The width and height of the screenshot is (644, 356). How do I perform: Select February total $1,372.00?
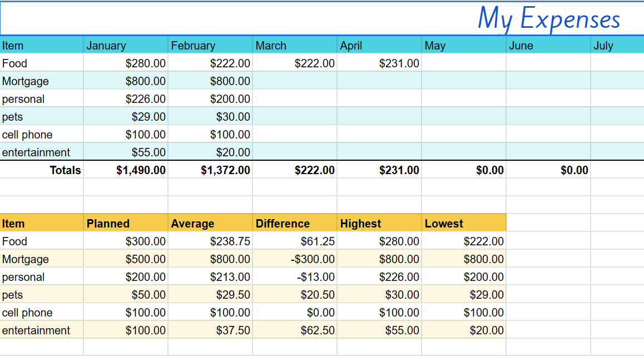click(210, 170)
